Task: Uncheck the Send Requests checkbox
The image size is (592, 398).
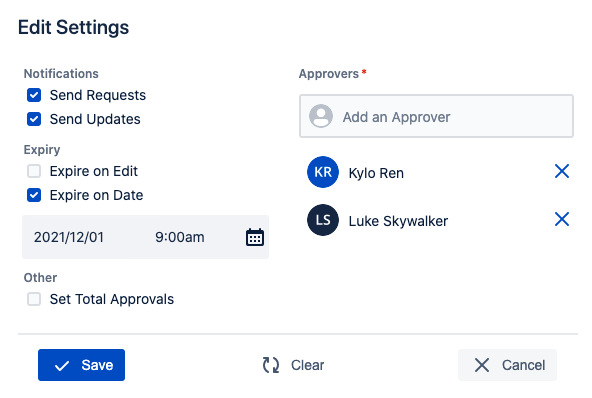Action: 34,95
